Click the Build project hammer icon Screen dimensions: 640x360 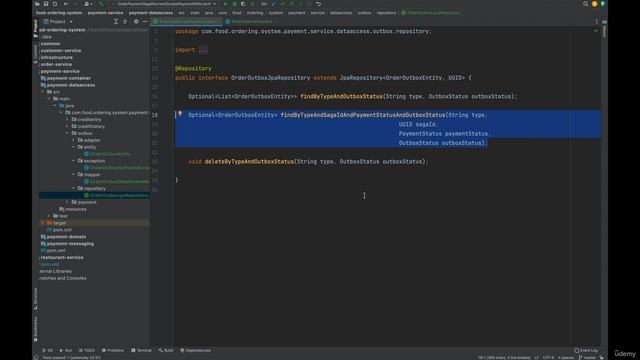click(x=101, y=4)
